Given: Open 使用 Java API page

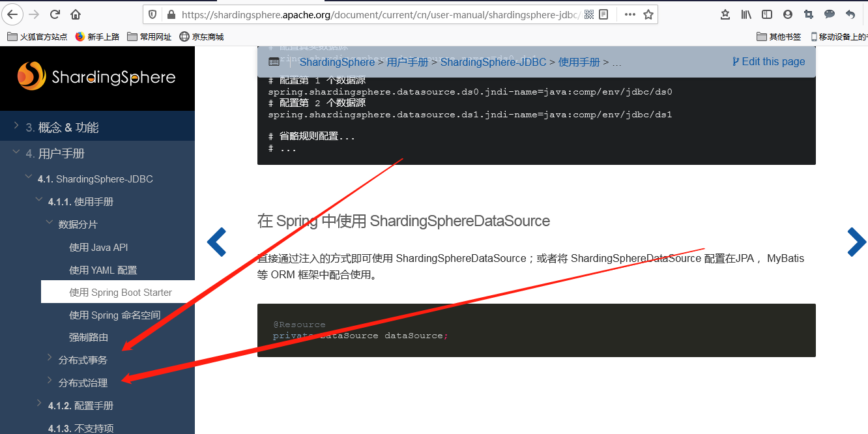Looking at the screenshot, I should click(x=98, y=248).
